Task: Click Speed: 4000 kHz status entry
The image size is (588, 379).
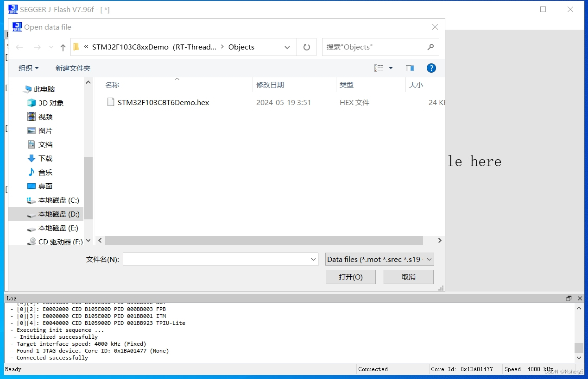Action: (529, 369)
